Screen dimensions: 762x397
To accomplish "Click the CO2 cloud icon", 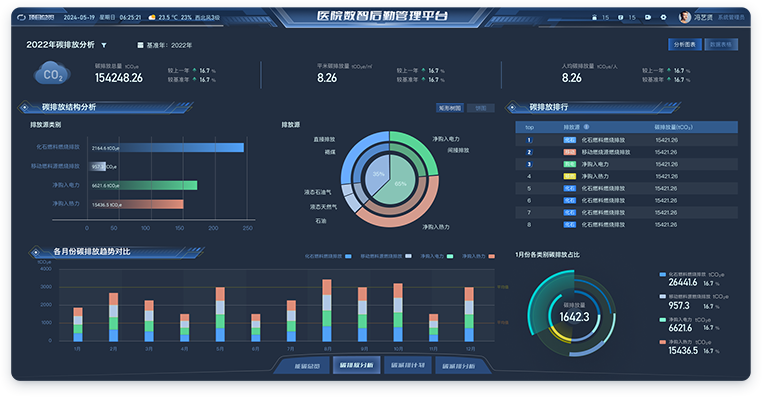I will (x=52, y=73).
